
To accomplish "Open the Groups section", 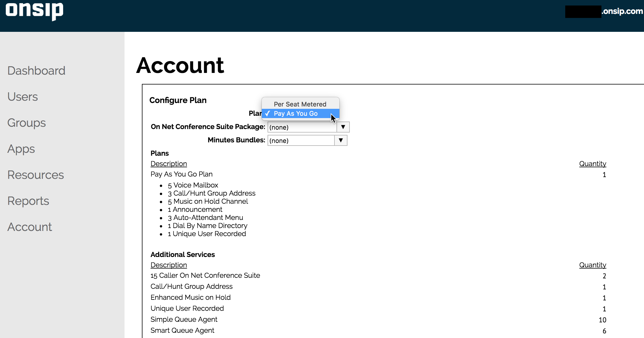I will coord(27,123).
